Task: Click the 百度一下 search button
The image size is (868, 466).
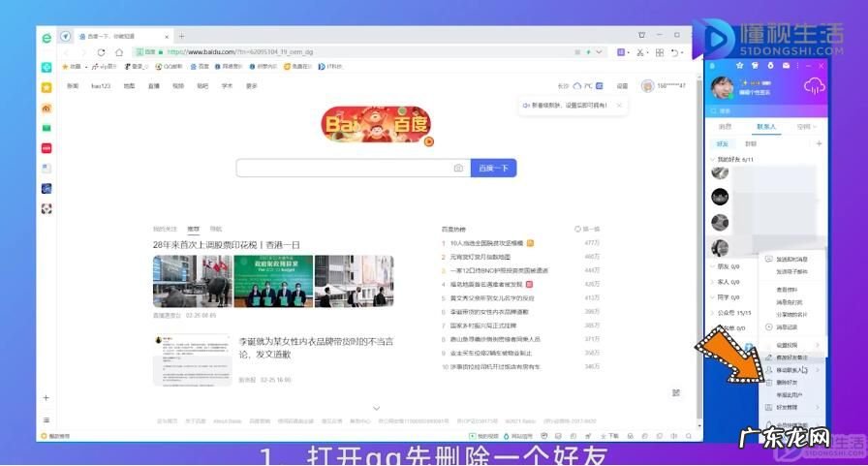Action: point(493,168)
